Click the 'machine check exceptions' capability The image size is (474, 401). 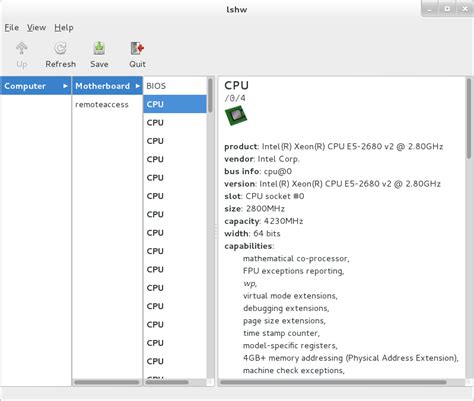(294, 370)
